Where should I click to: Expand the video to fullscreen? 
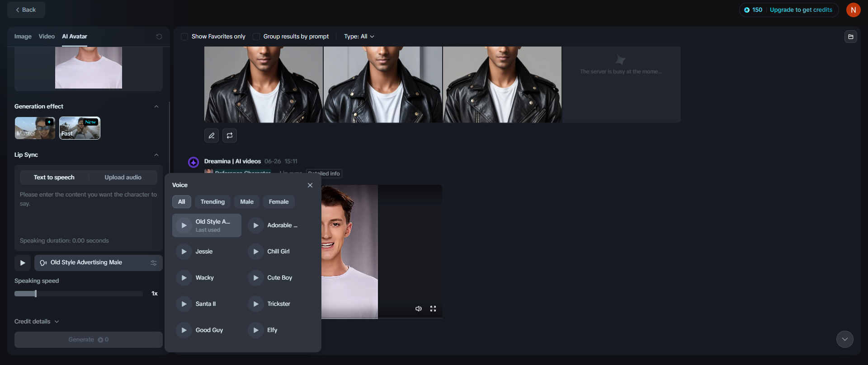coord(433,309)
